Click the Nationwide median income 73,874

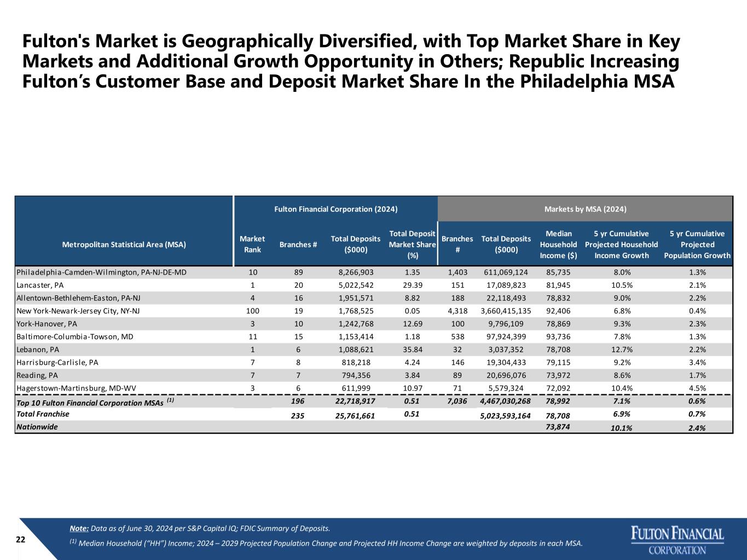point(558,427)
